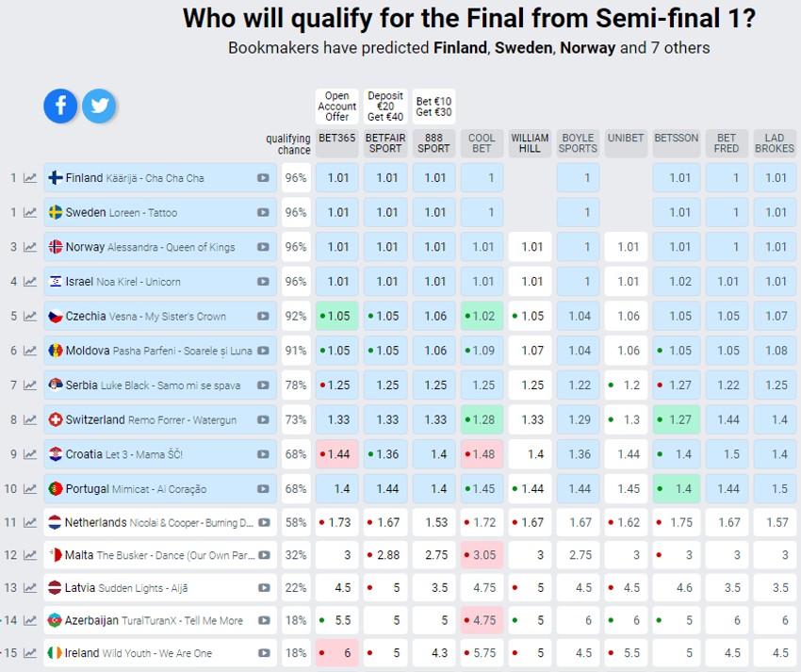
Task: Play the video for Norway's Queen of Kings
Action: click(x=263, y=247)
